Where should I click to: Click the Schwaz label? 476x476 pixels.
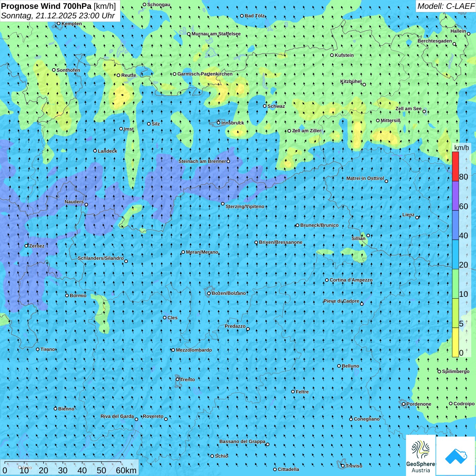click(x=276, y=106)
